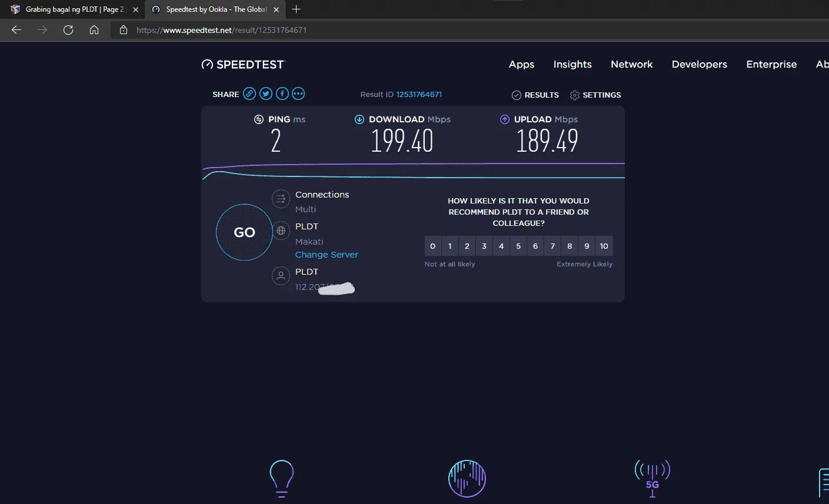Click the PLDT server globe icon
The width and height of the screenshot is (829, 504).
[281, 231]
